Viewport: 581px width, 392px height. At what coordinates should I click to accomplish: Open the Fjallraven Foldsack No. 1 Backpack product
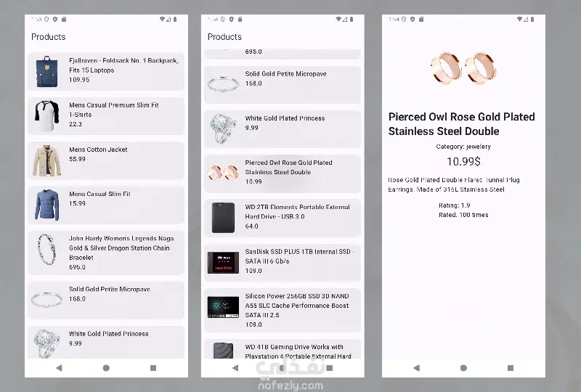coord(106,72)
